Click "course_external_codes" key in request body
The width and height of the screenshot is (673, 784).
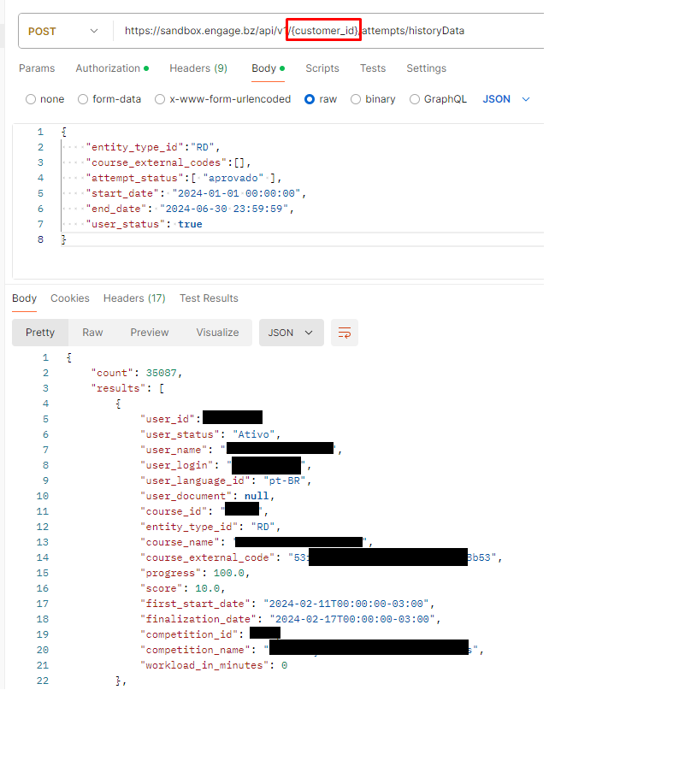click(x=156, y=162)
